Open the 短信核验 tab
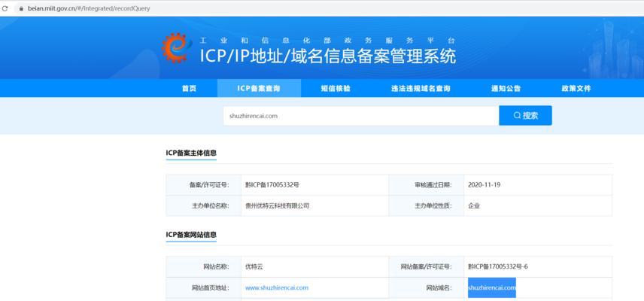Screen dimensions: 644x301 point(336,88)
